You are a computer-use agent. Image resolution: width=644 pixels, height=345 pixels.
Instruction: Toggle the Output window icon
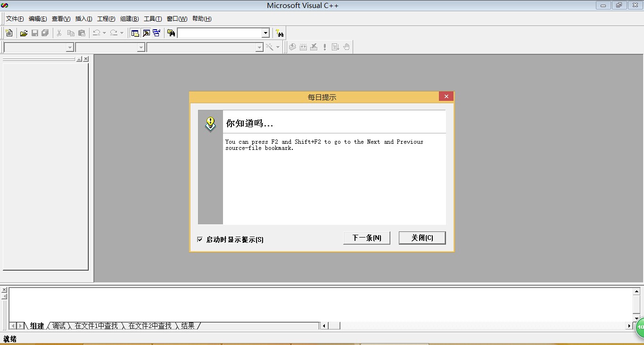click(146, 33)
